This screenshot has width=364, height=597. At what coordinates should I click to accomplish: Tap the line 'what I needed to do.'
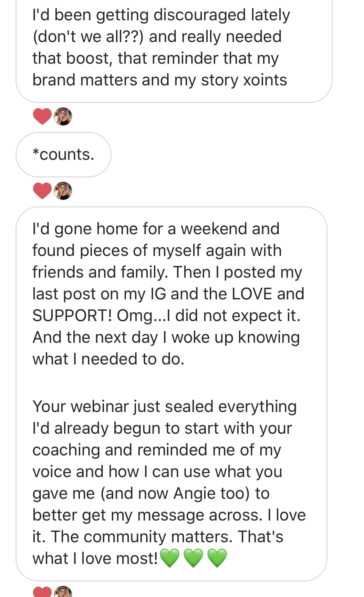pos(108,359)
